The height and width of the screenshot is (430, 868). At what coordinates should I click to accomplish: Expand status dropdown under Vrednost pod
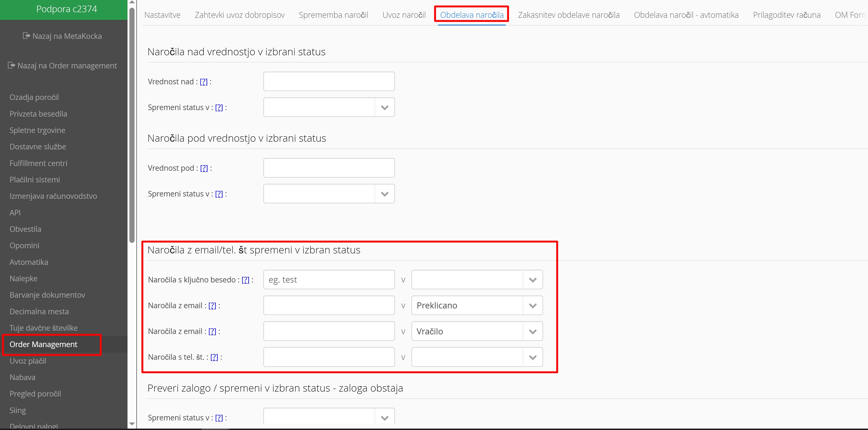coord(384,194)
